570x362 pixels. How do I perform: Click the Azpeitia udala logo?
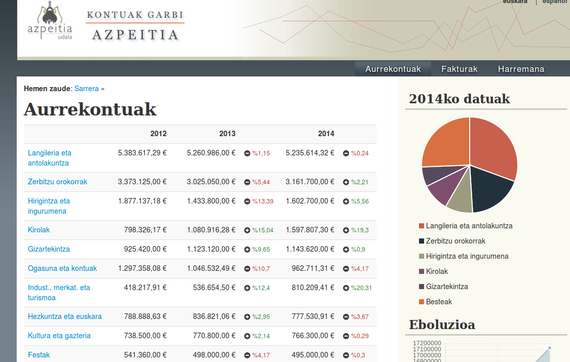coord(50,20)
